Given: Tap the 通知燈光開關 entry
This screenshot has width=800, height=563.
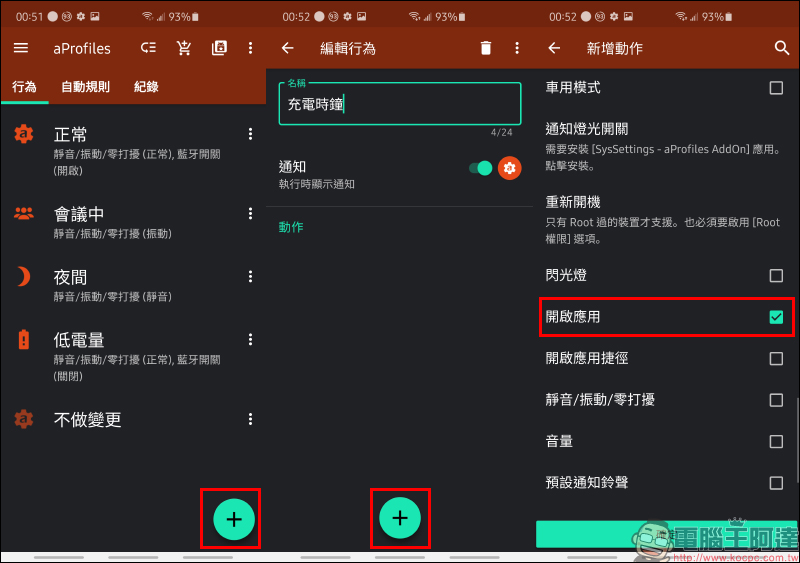Looking at the screenshot, I should pyautogui.click(x=665, y=146).
